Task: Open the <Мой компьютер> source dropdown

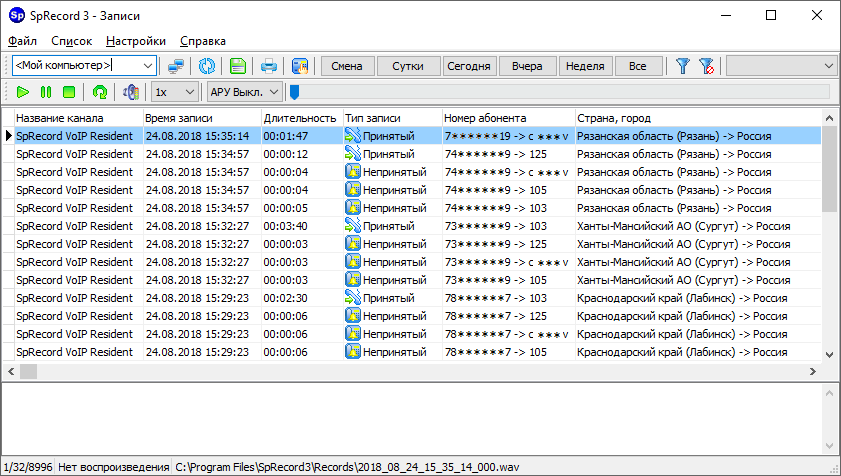Action: point(148,66)
